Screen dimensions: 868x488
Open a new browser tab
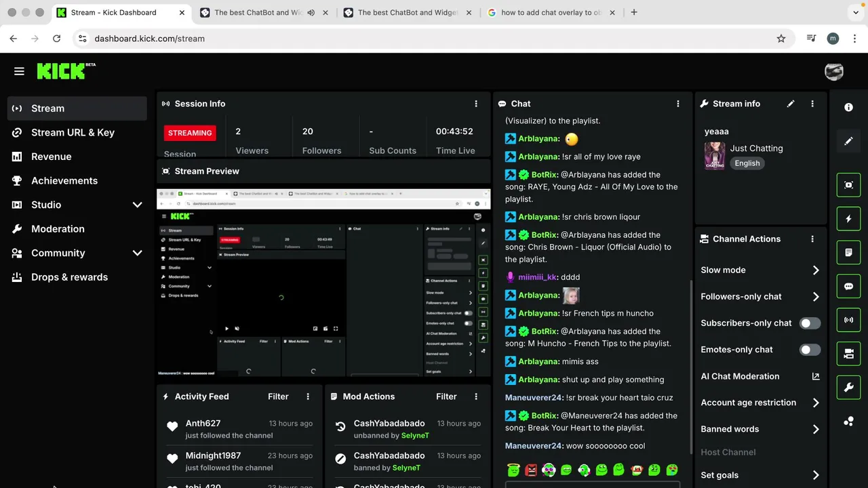(634, 12)
